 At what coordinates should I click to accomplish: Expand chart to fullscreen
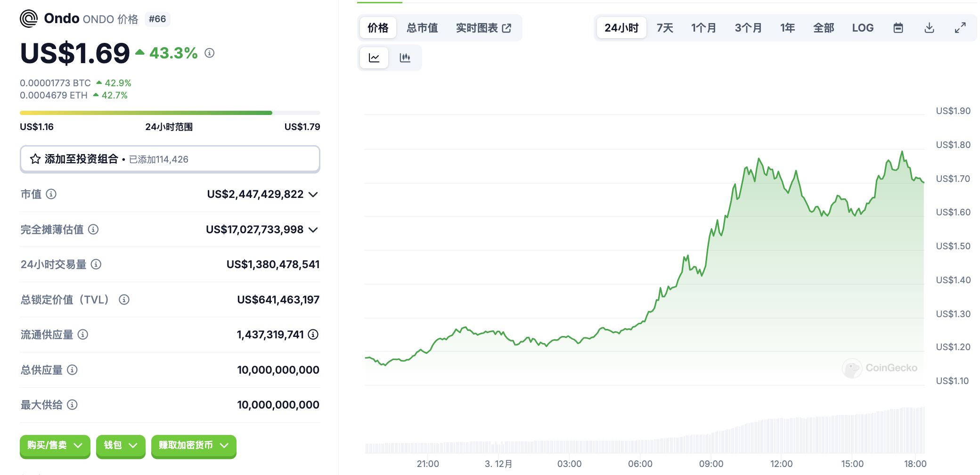point(960,28)
